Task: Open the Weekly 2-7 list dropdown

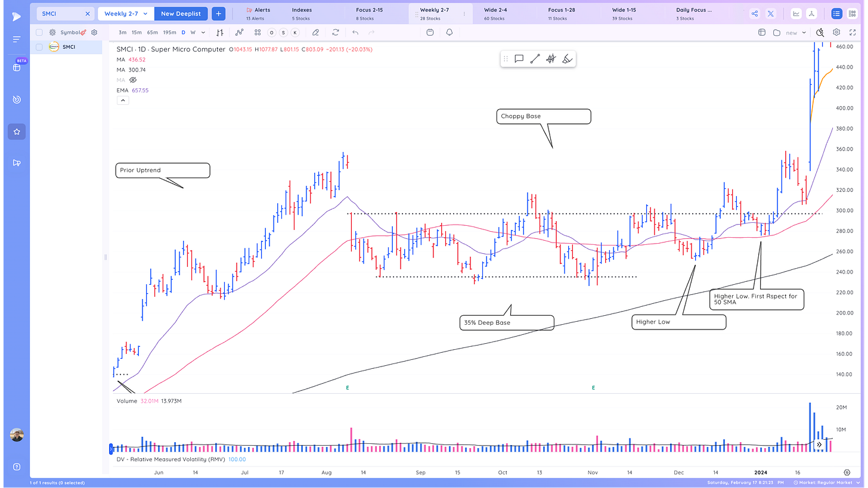Action: (126, 13)
